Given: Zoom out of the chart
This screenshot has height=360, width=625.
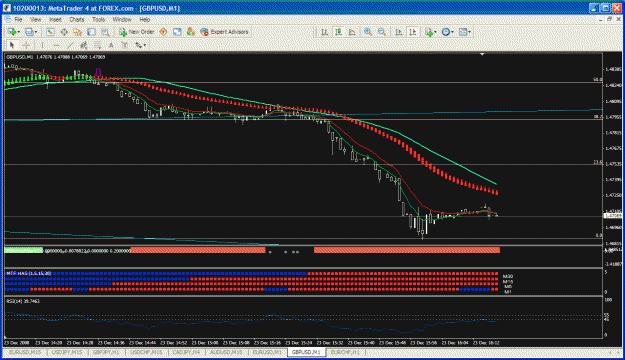Looking at the screenshot, I should (x=382, y=32).
